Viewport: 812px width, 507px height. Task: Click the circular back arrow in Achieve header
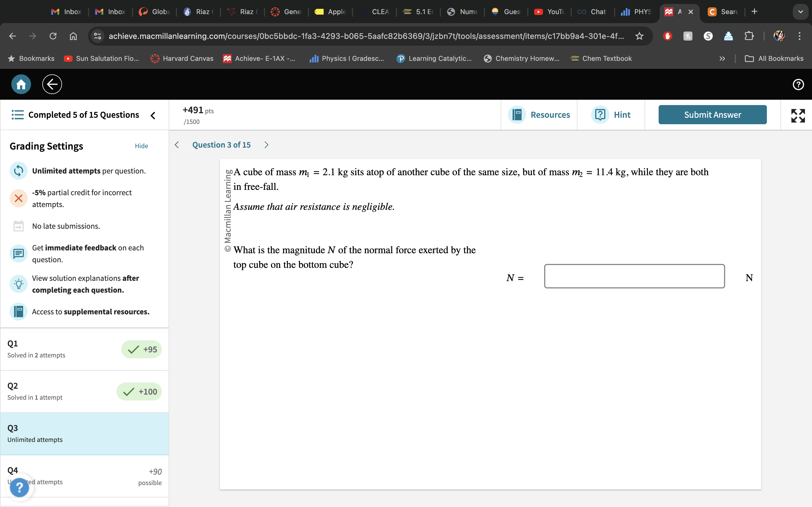pos(52,84)
